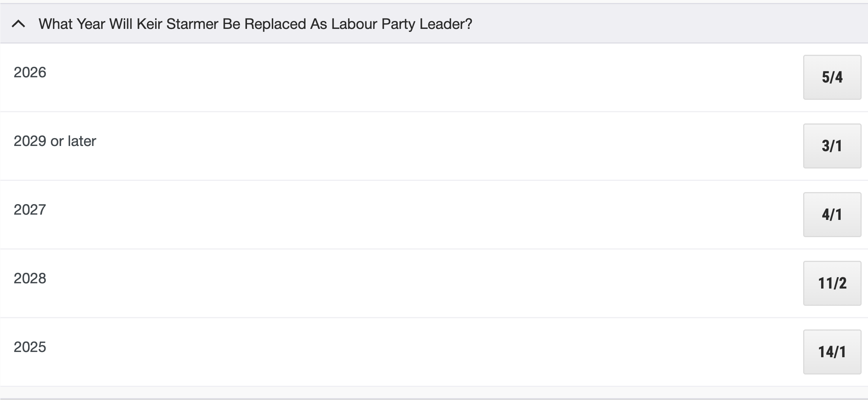This screenshot has width=868, height=400.
Task: Hide the Labour Party Leader market list
Action: [x=18, y=24]
